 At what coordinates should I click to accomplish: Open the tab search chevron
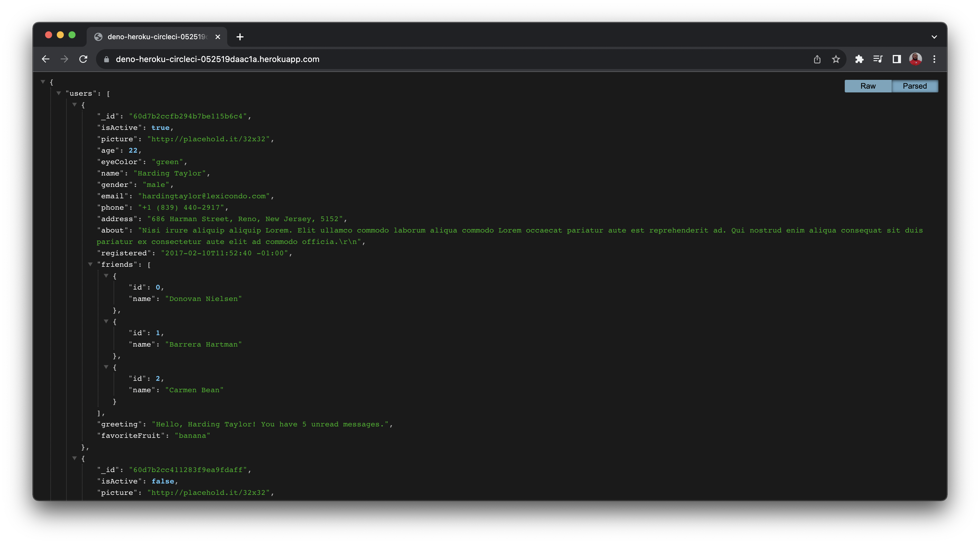pos(934,37)
